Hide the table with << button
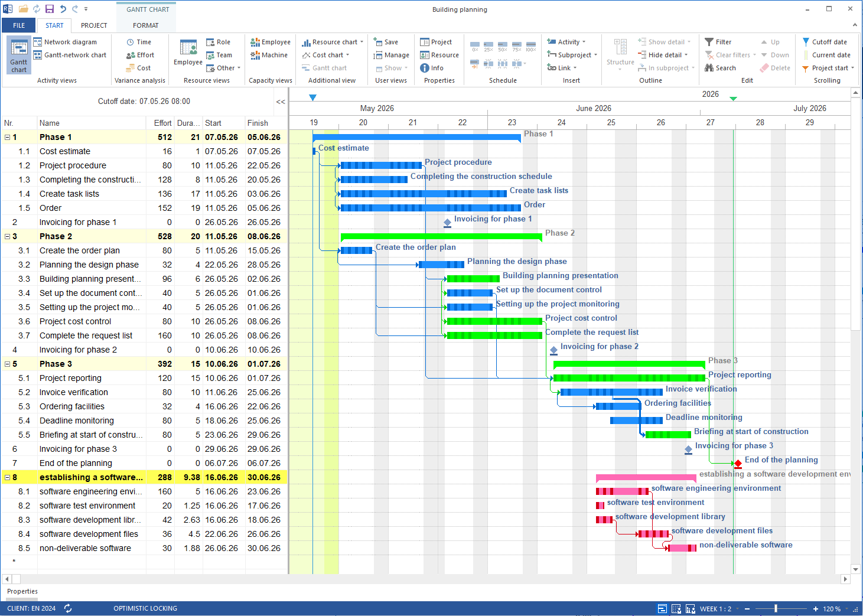This screenshot has width=863, height=616. point(281,102)
